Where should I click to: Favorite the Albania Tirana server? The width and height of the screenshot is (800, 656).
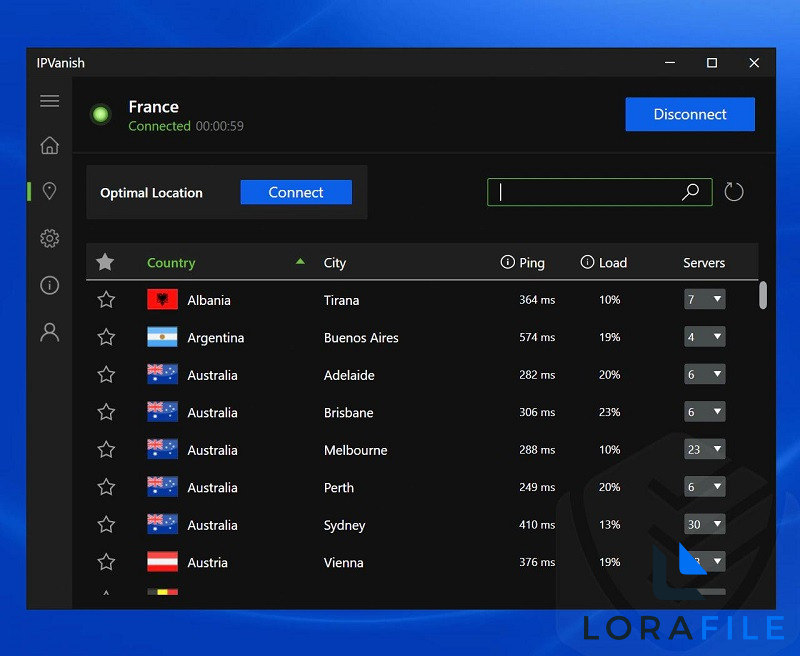click(x=106, y=299)
